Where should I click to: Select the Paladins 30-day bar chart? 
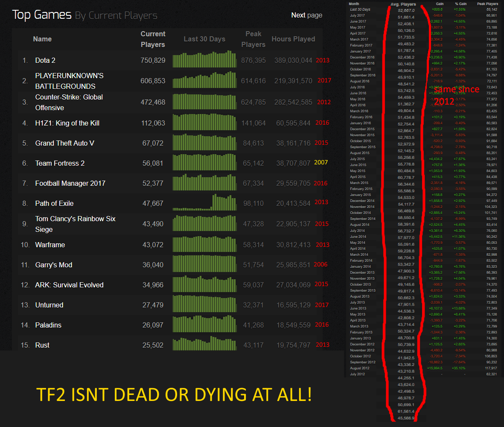205,324
